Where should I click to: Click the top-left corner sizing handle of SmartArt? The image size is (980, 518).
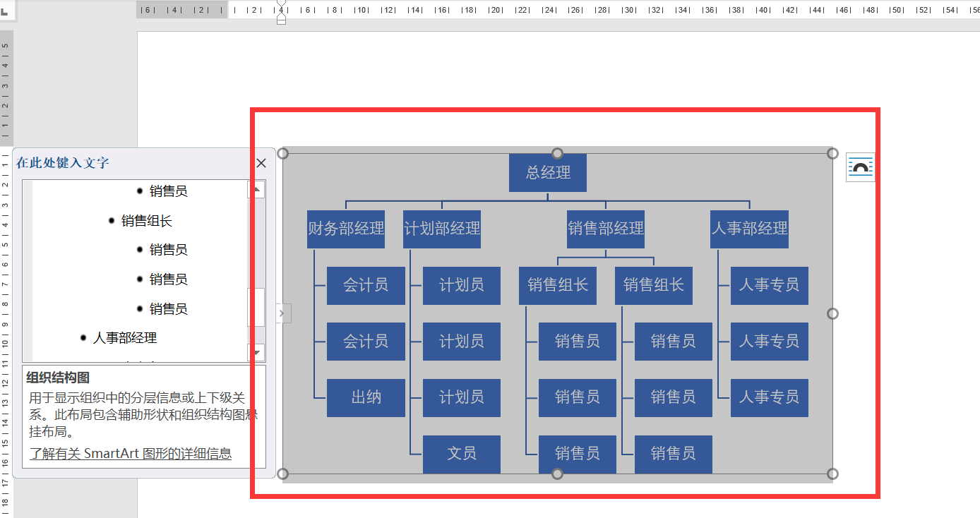pos(282,153)
